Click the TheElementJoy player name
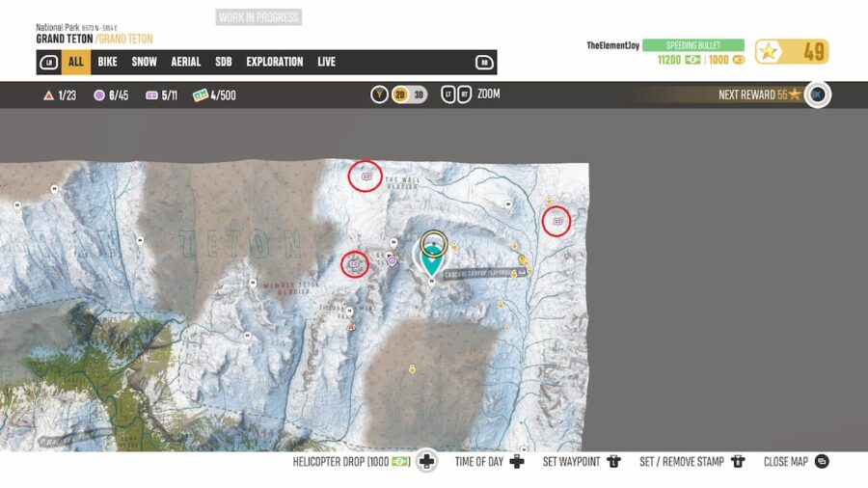The image size is (868, 488). pyautogui.click(x=612, y=45)
